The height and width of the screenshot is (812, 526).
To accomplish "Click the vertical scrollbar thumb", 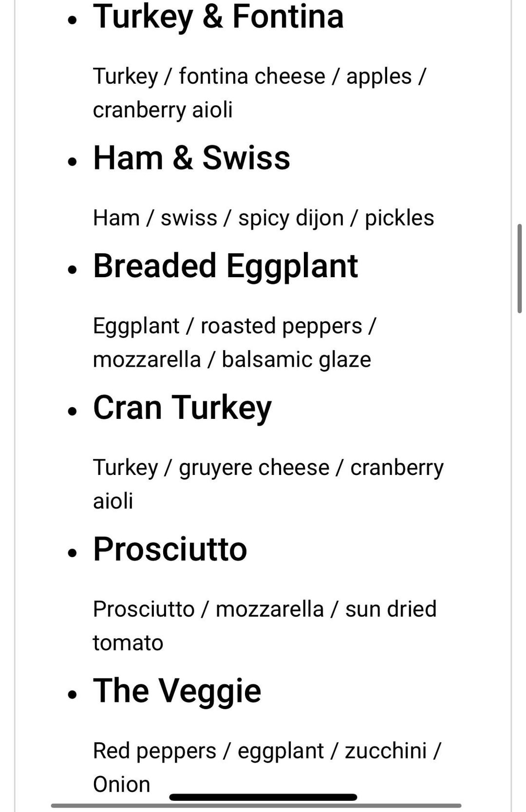I will pyautogui.click(x=520, y=268).
